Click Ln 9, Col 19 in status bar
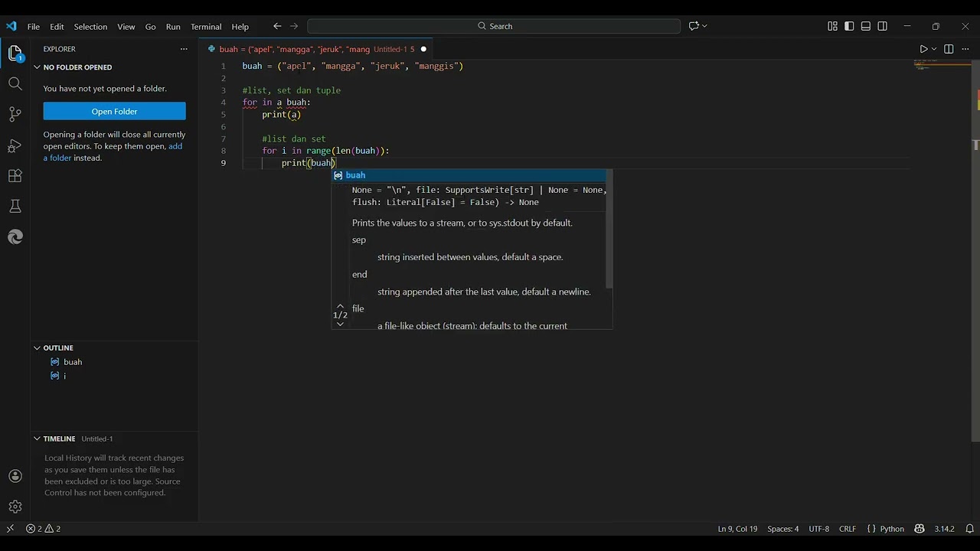The width and height of the screenshot is (980, 551). pyautogui.click(x=737, y=529)
